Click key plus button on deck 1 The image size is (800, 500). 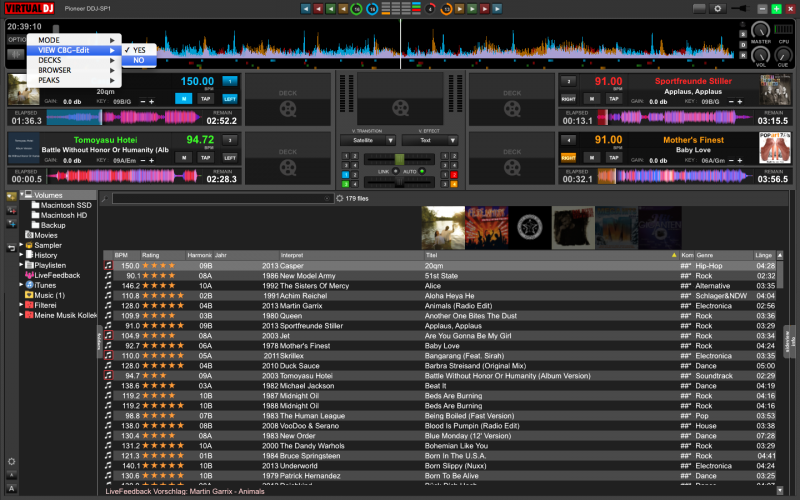coord(152,102)
